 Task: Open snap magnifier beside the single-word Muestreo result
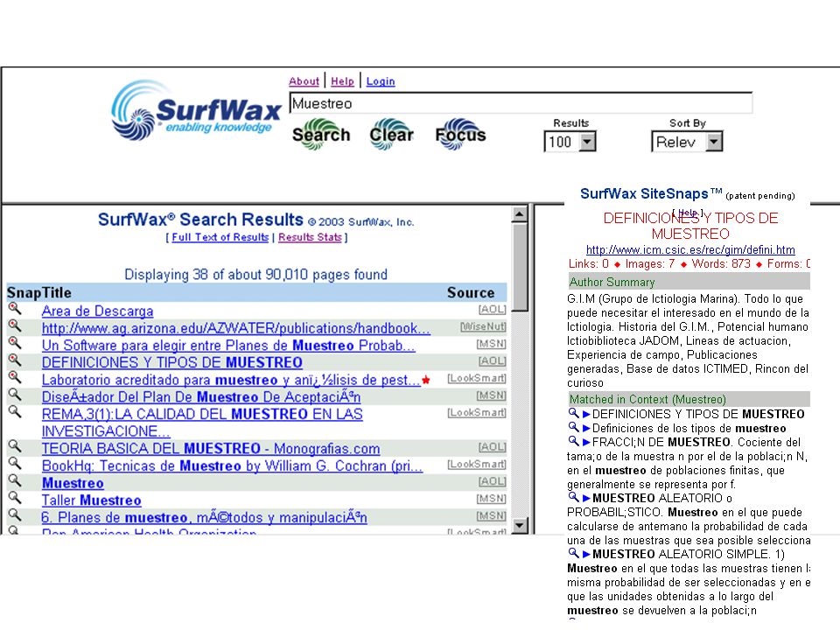[15, 480]
